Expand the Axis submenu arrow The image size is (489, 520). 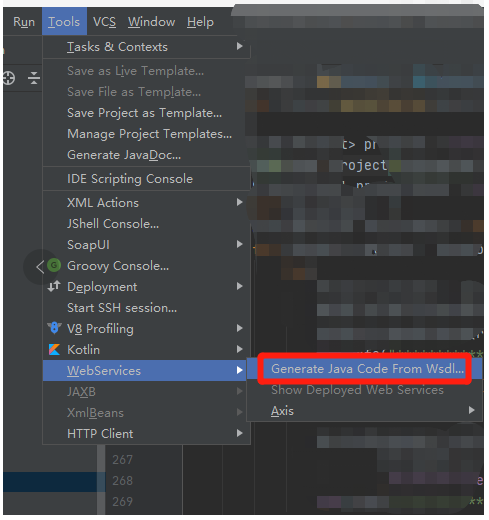coord(471,410)
